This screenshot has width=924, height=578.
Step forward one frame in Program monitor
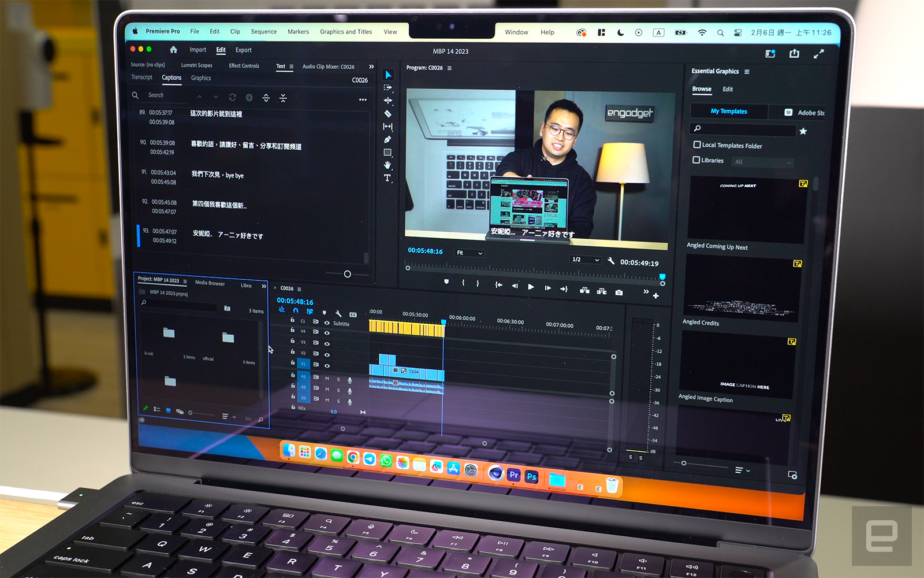point(547,287)
